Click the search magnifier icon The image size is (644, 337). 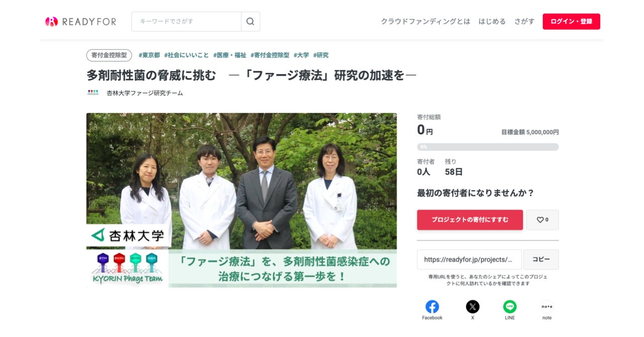(x=251, y=22)
